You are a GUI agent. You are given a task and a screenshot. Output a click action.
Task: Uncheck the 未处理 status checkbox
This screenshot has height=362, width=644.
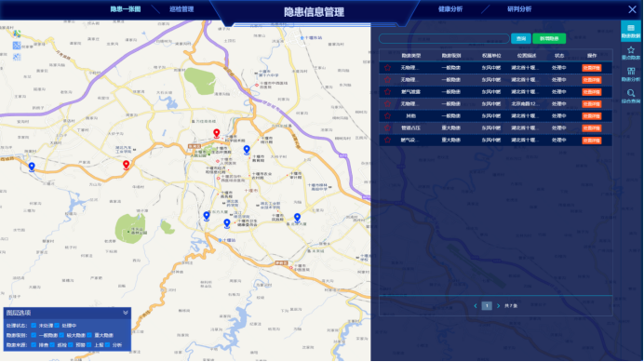click(34, 326)
